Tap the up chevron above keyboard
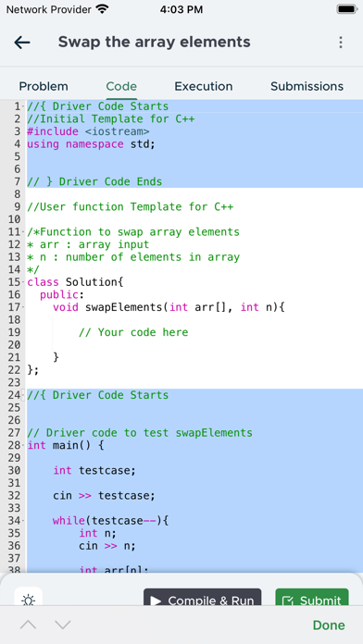Image resolution: width=363 pixels, height=644 pixels. click(29, 625)
